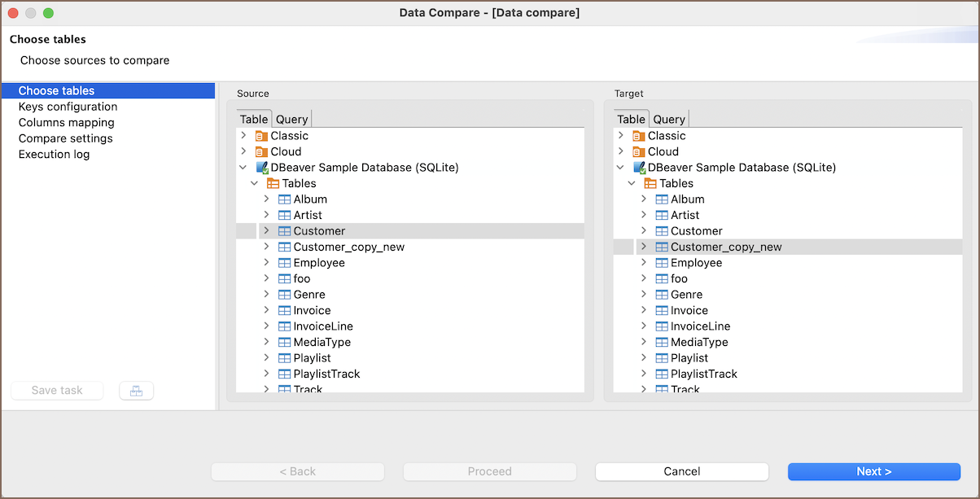The image size is (980, 499).
Task: Click the Cloud connection icon in Target
Action: tap(638, 151)
